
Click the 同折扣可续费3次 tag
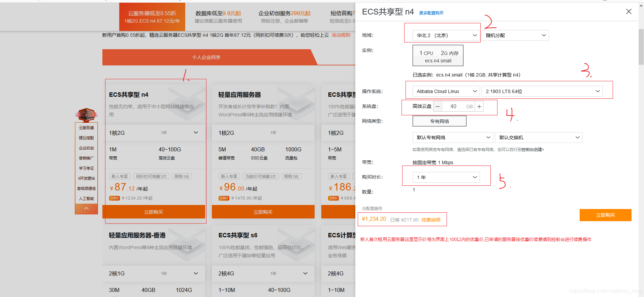pos(151,177)
